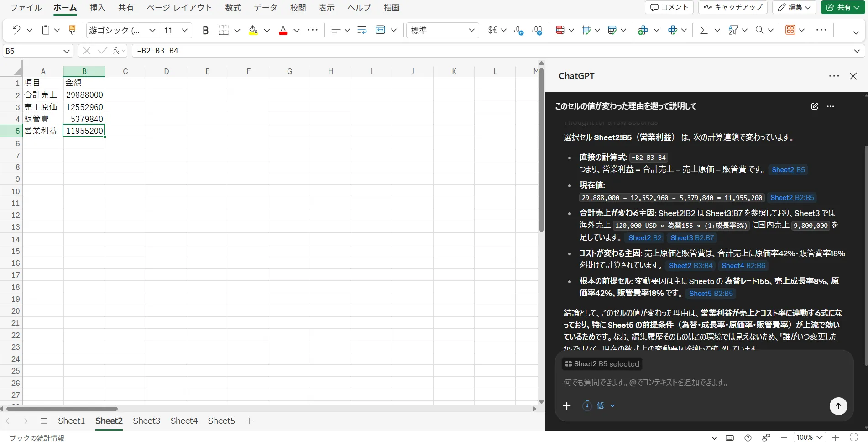Click the green 共有 button
This screenshot has width=868, height=442.
(843, 7)
